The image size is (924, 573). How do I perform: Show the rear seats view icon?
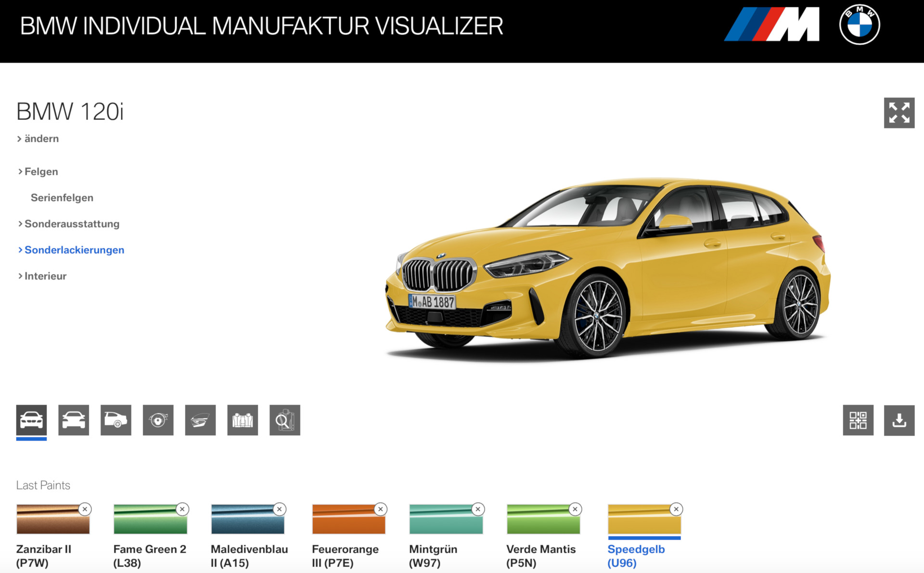click(243, 420)
